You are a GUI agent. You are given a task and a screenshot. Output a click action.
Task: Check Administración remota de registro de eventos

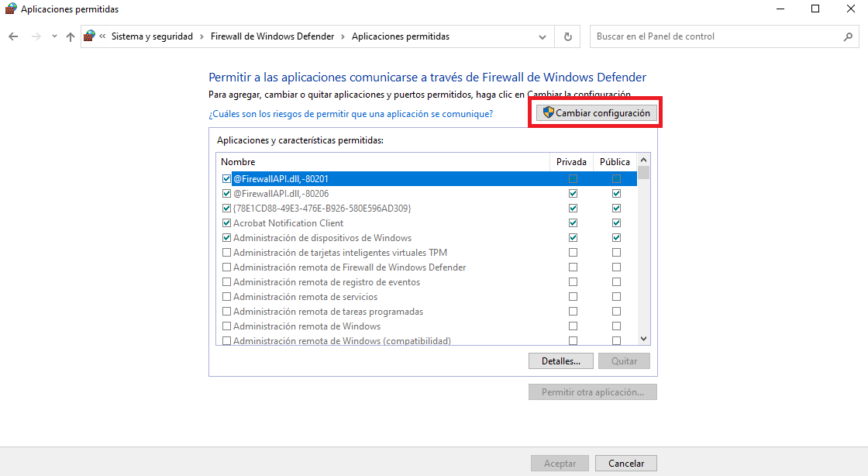click(x=226, y=282)
